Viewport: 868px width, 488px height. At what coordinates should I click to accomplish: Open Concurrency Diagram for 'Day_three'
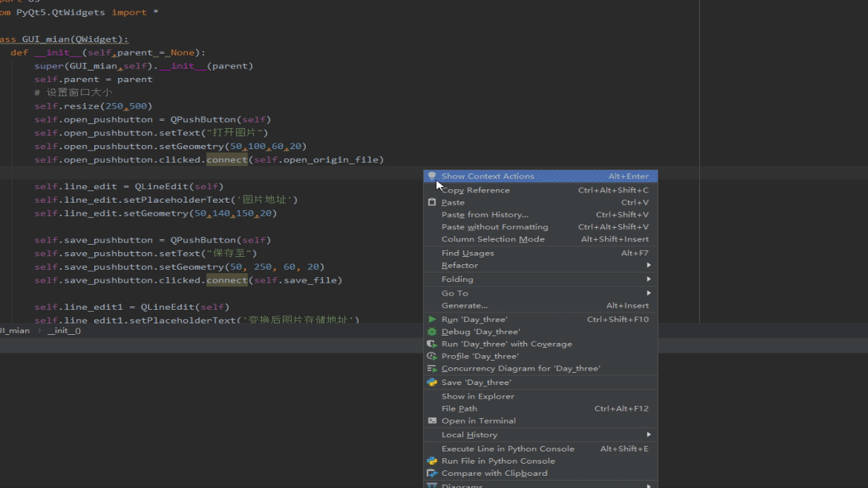pos(540,368)
